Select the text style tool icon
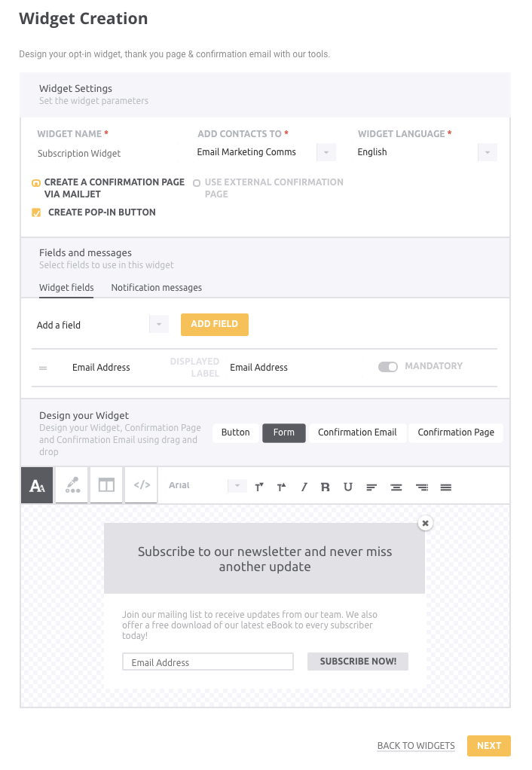 click(37, 485)
